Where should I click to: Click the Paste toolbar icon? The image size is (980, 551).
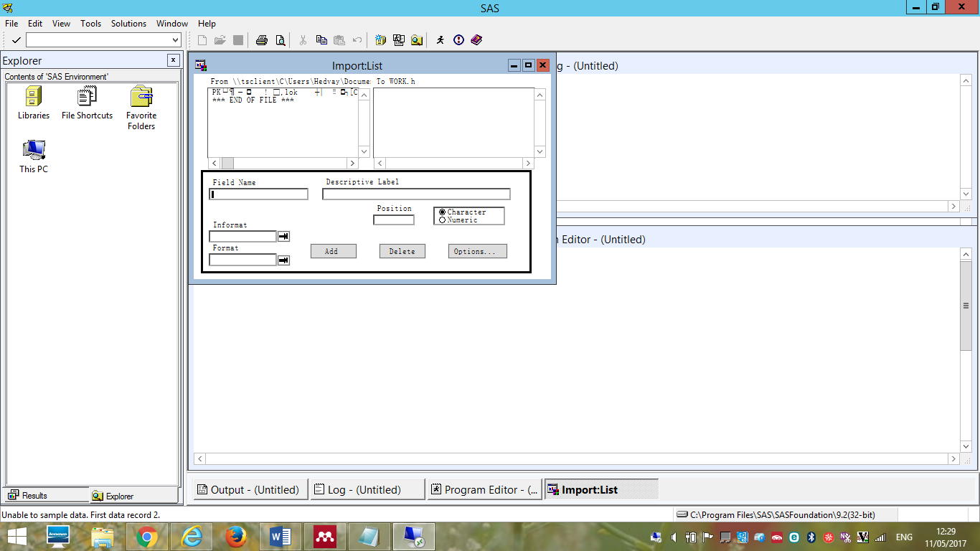coord(339,40)
